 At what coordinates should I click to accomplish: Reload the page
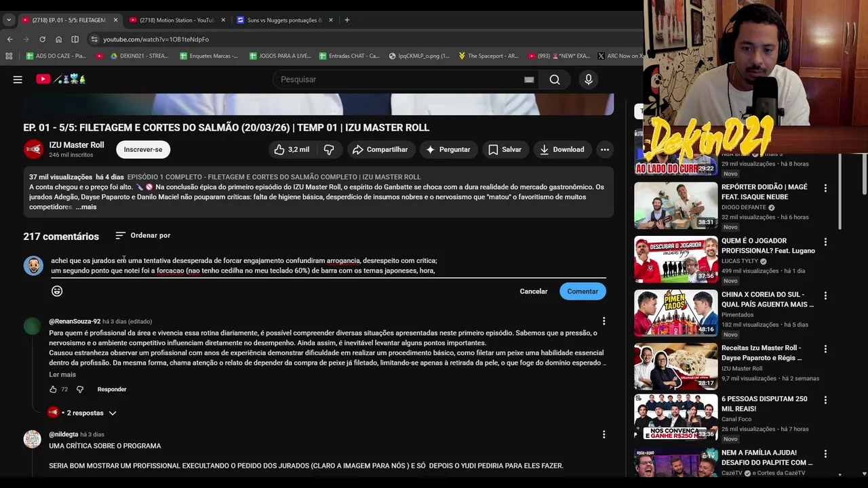42,39
